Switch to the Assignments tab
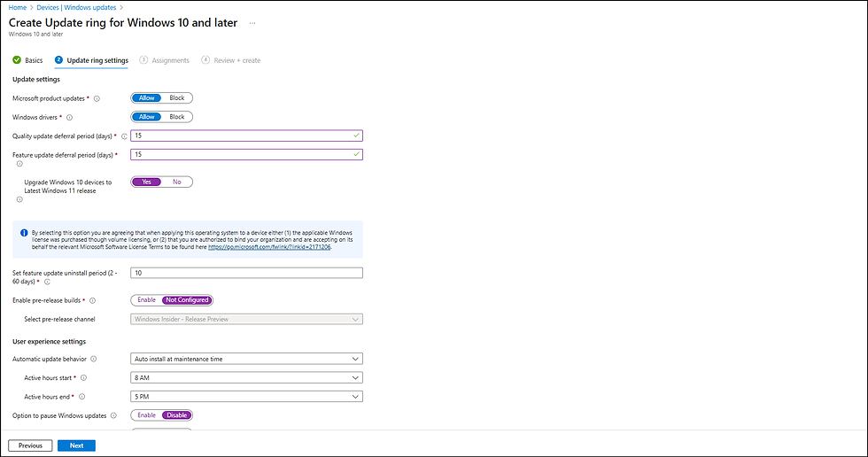Viewport: 868px width, 457px height. [x=165, y=60]
